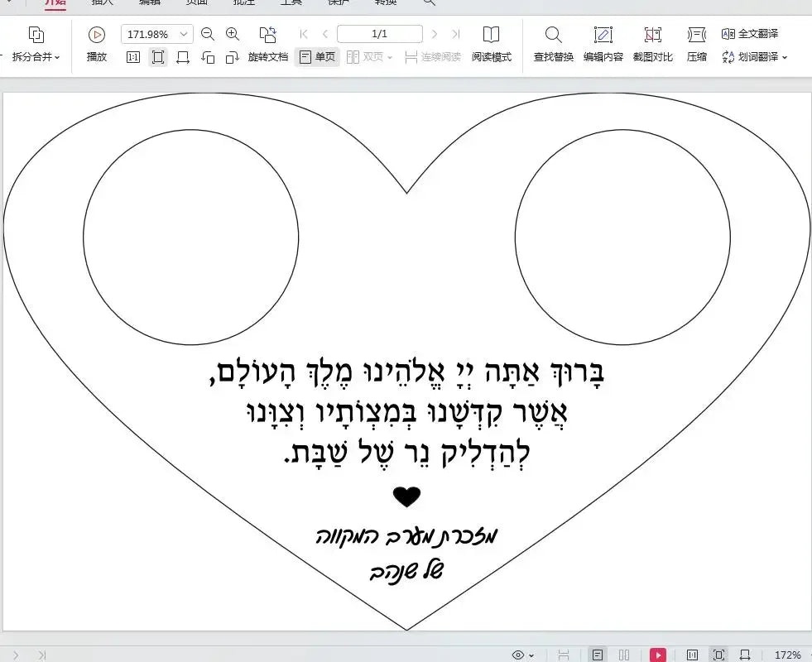Go to previous page arrow in toolbar

[325, 34]
